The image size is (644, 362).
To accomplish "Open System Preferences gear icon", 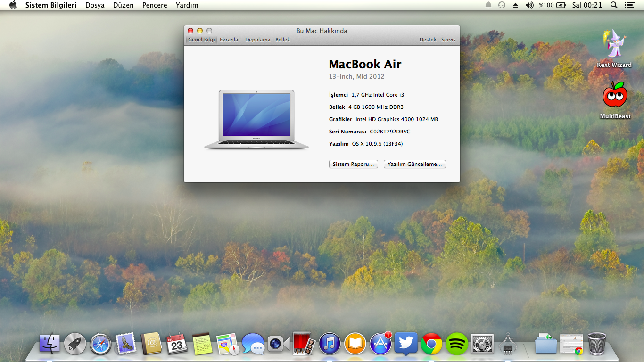I will [482, 344].
